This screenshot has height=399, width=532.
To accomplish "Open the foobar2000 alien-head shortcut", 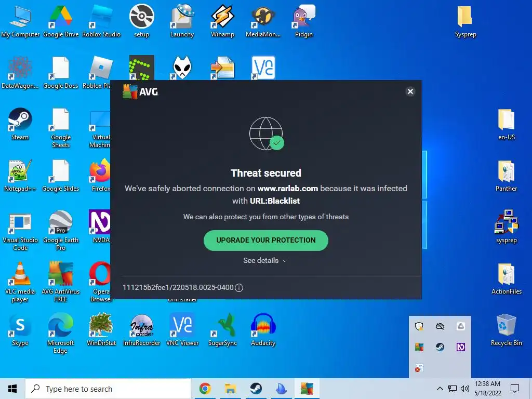I will tap(182, 68).
